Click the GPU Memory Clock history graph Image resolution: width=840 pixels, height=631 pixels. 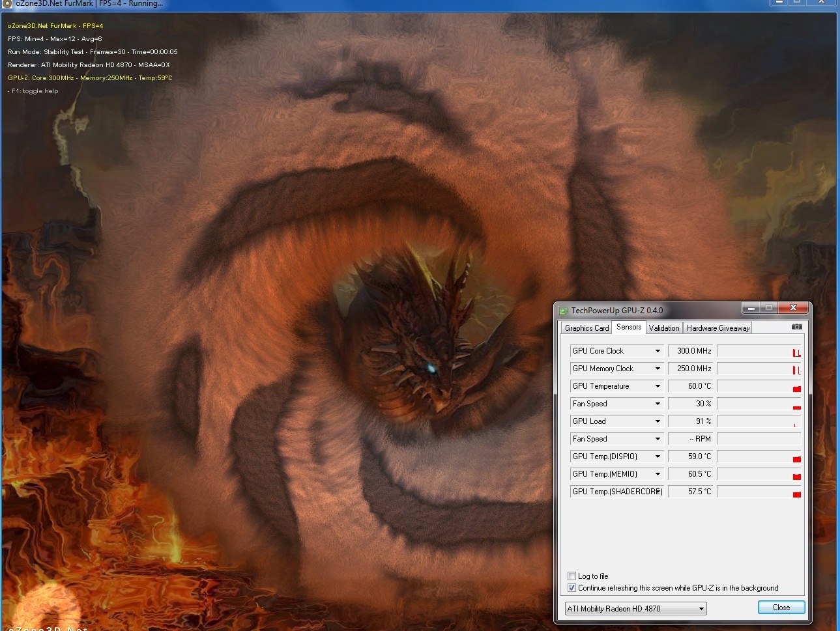tap(759, 369)
